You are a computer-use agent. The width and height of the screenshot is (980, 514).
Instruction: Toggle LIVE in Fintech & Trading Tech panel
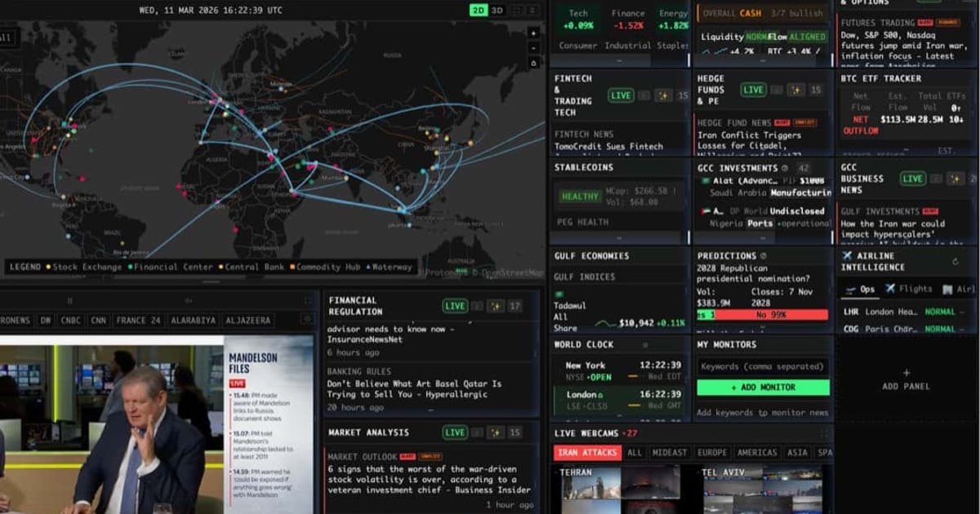(621, 95)
